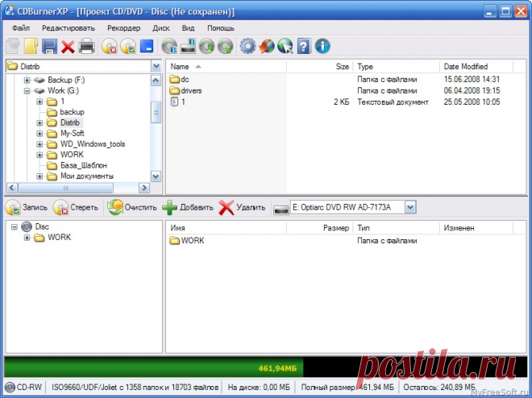Sort files by Name column header
Image resolution: width=532 pixels, height=398 pixels.
227,66
